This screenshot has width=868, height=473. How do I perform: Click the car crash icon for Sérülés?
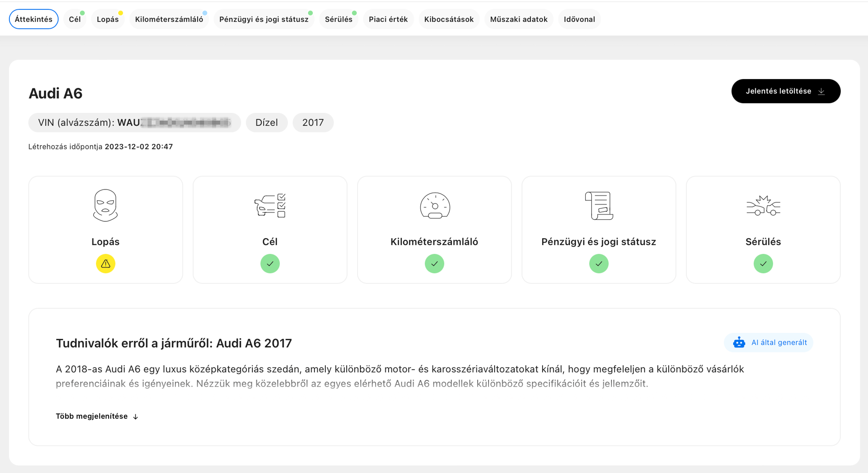(763, 205)
